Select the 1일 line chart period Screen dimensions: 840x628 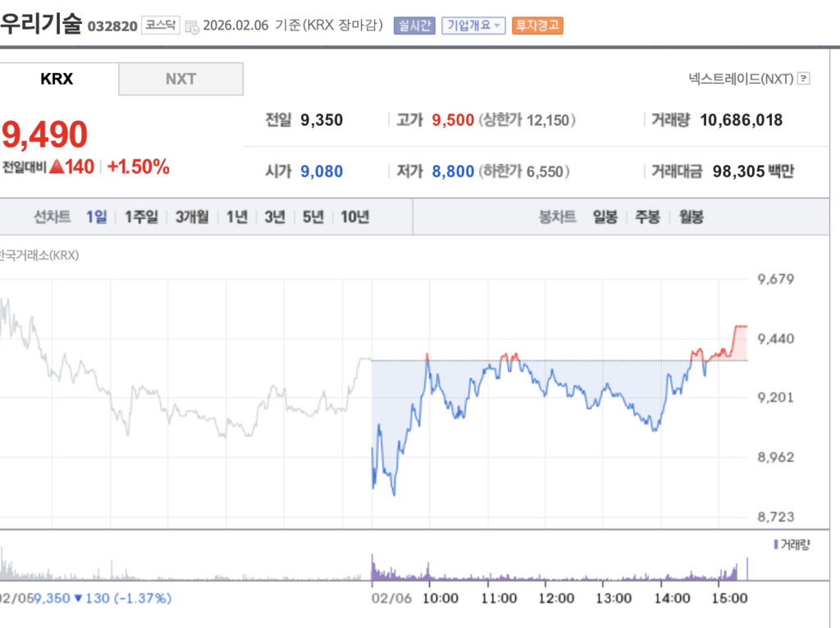[x=97, y=217]
